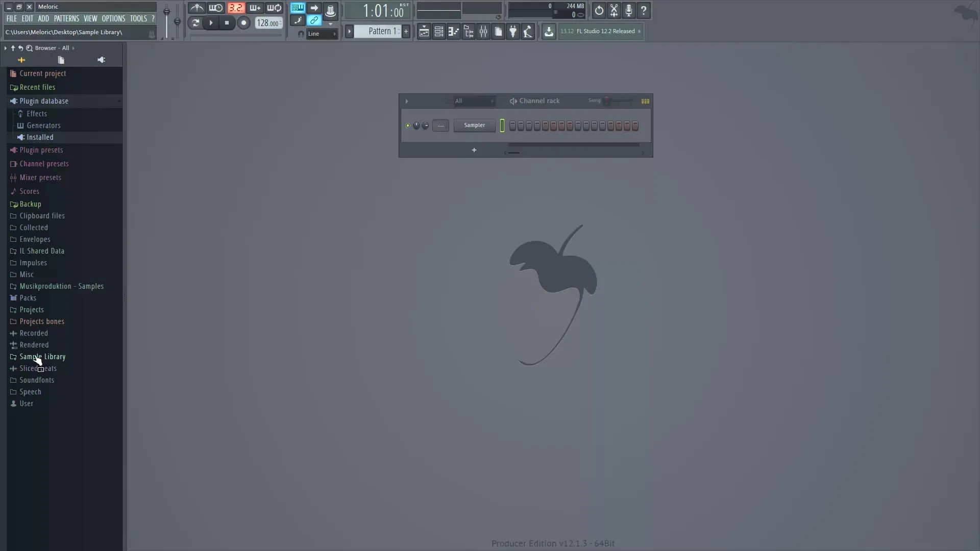Viewport: 980px width, 551px height.
Task: Adjust the Swing knob in Channel rack
Action: tap(607, 101)
